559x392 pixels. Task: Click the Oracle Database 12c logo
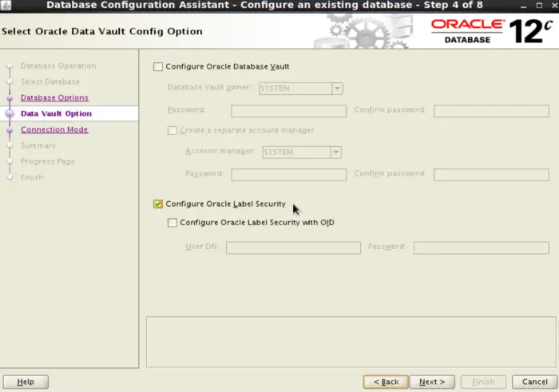[x=492, y=31]
